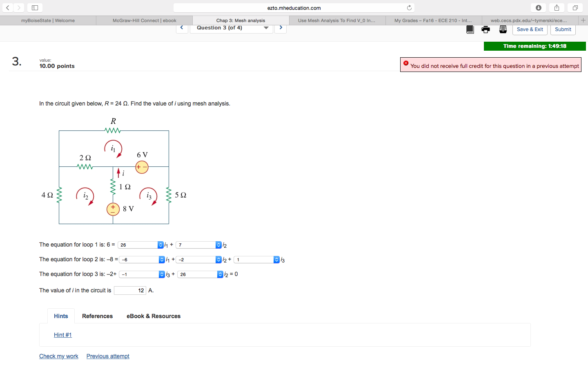Open the eBook & Resources tab

coord(154,316)
